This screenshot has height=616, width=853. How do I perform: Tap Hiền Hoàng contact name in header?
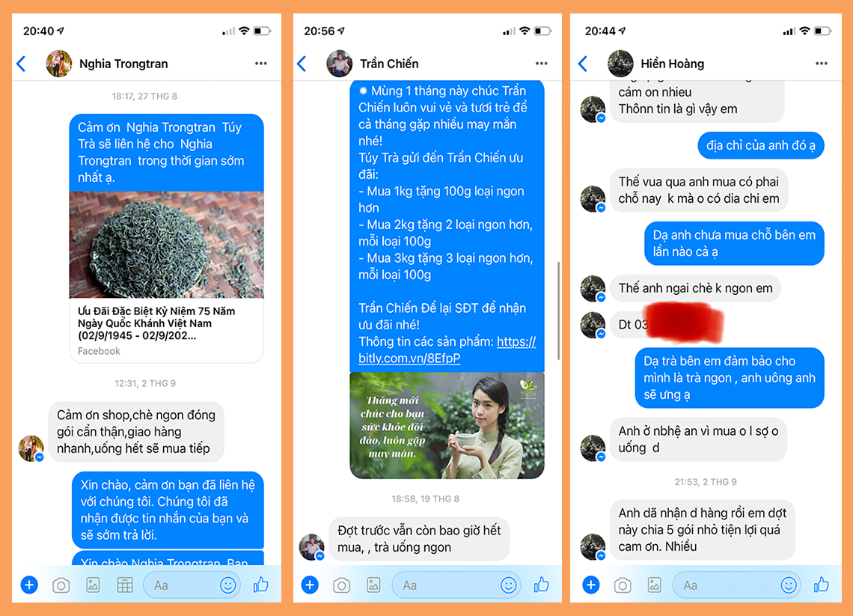pos(673,64)
